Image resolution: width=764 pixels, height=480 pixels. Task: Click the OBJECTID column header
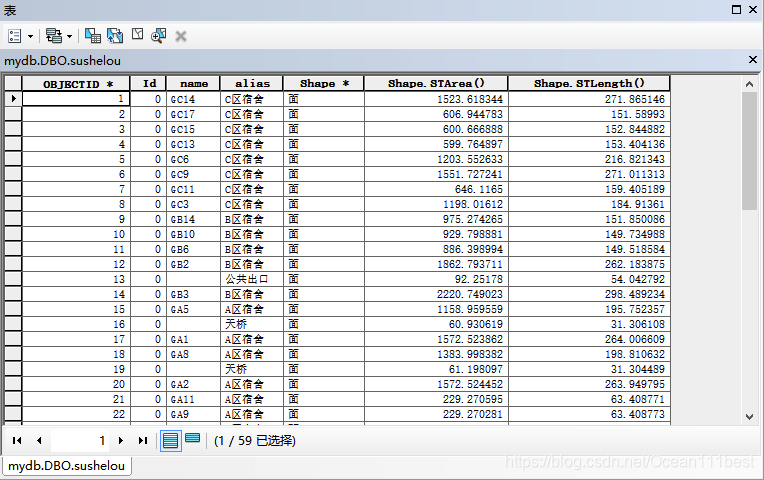pos(76,84)
